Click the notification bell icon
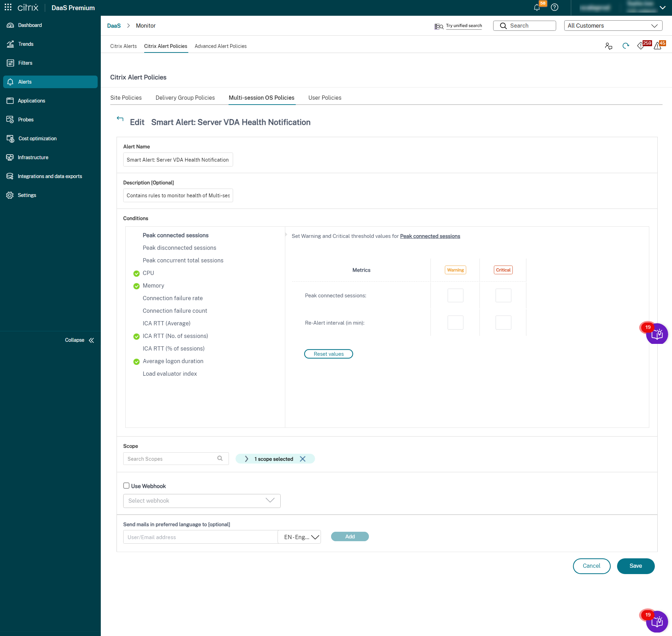 [537, 8]
